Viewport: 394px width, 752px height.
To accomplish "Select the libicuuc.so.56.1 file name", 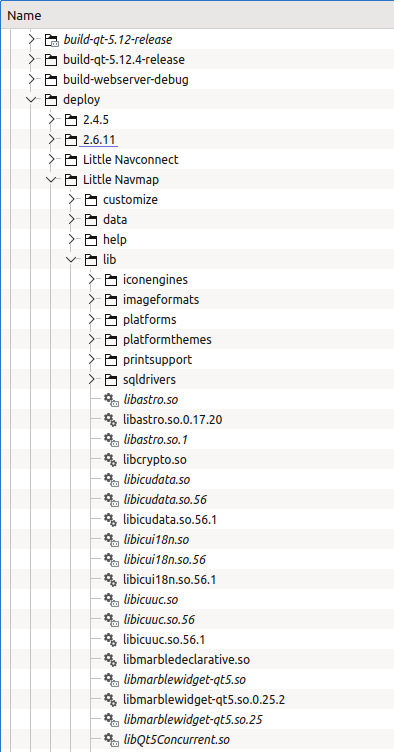I will [x=164, y=640].
